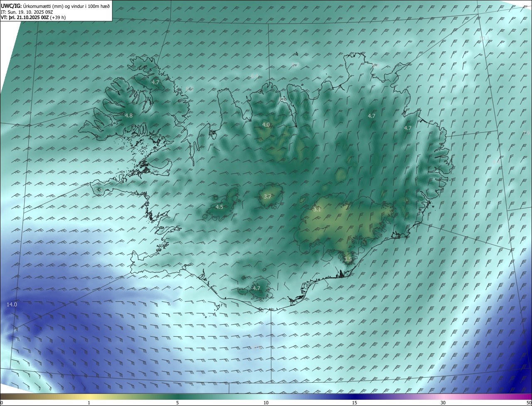Viewport: 532px width, 406px height.
Task: Select the colorbar tick label 5
Action: point(177,403)
